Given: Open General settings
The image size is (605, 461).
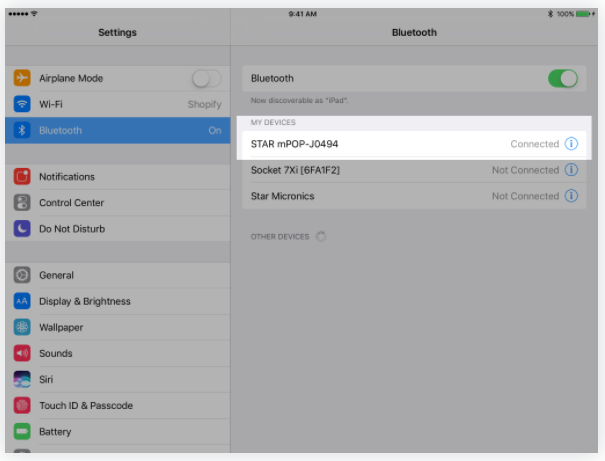Looking at the screenshot, I should click(x=118, y=275).
